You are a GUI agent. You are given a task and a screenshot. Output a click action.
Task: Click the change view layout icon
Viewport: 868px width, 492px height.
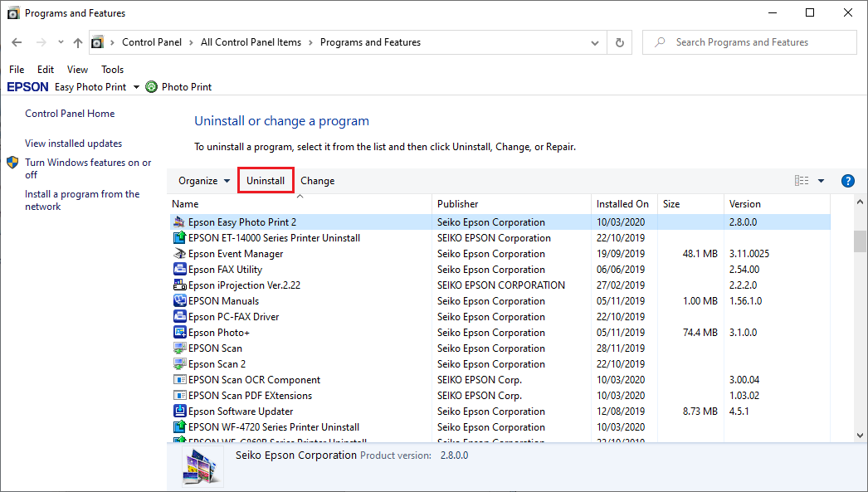click(x=802, y=180)
